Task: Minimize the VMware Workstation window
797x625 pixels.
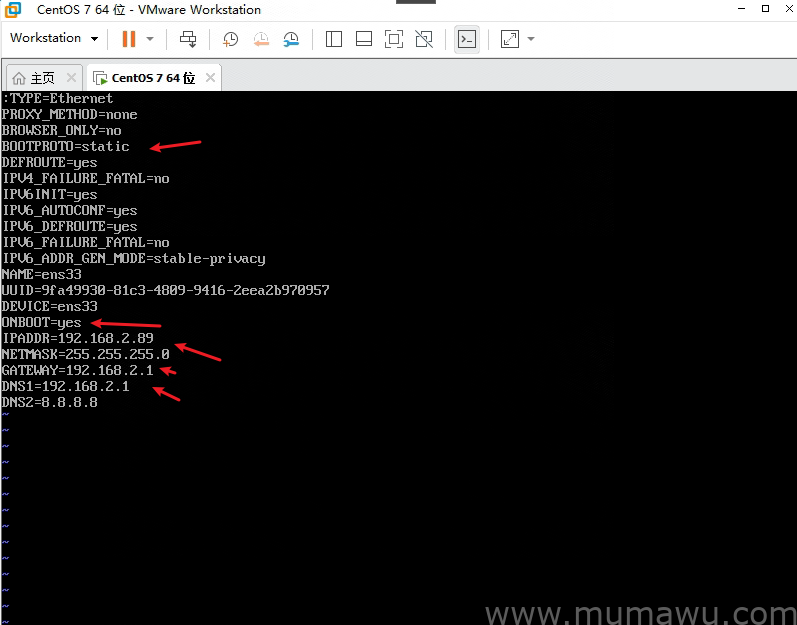Action: [741, 9]
